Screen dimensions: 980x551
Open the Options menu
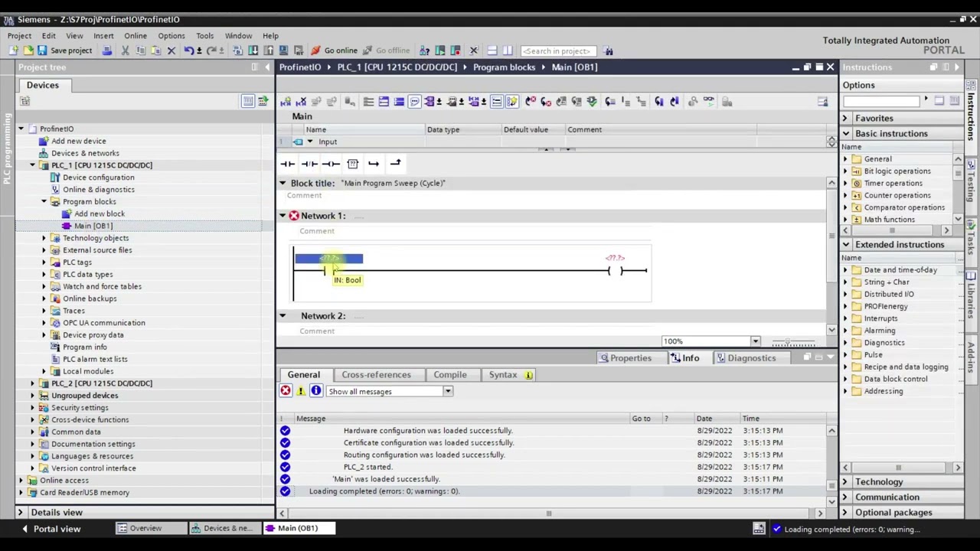171,36
